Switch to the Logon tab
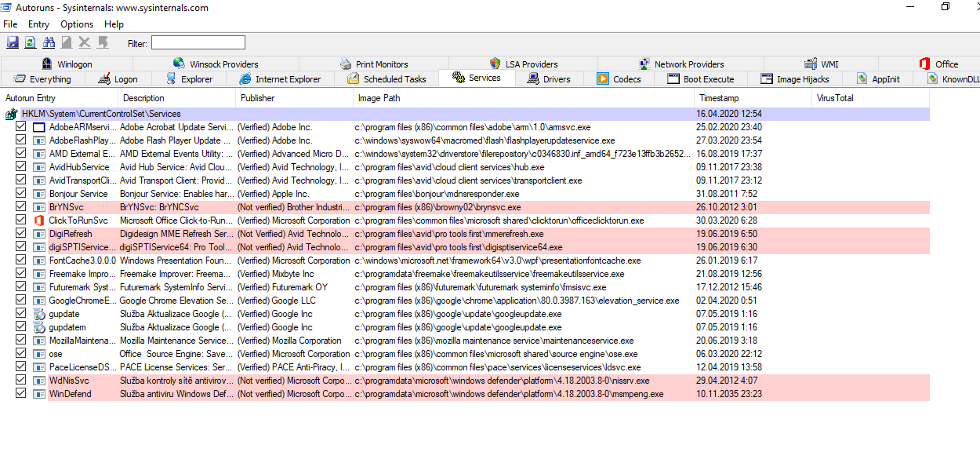Image resolution: width=980 pixels, height=452 pixels. [118, 79]
